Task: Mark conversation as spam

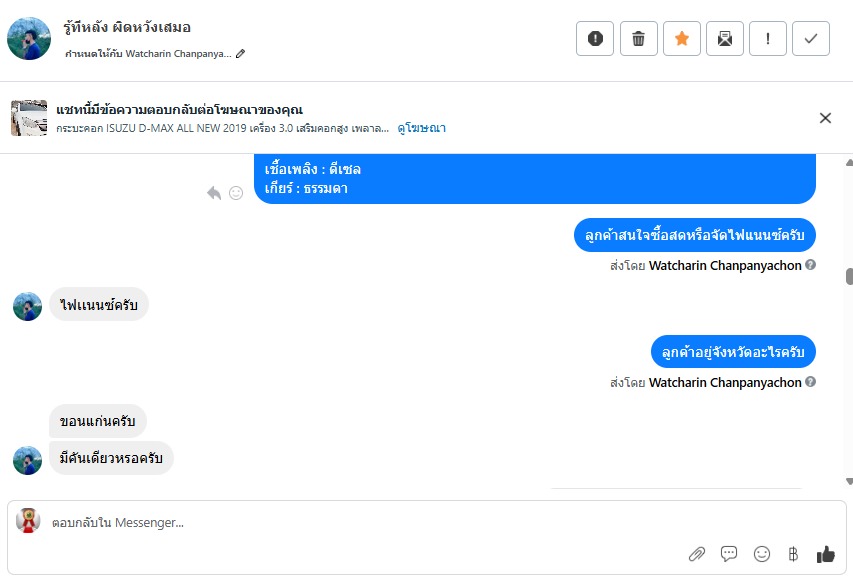Action: 595,39
